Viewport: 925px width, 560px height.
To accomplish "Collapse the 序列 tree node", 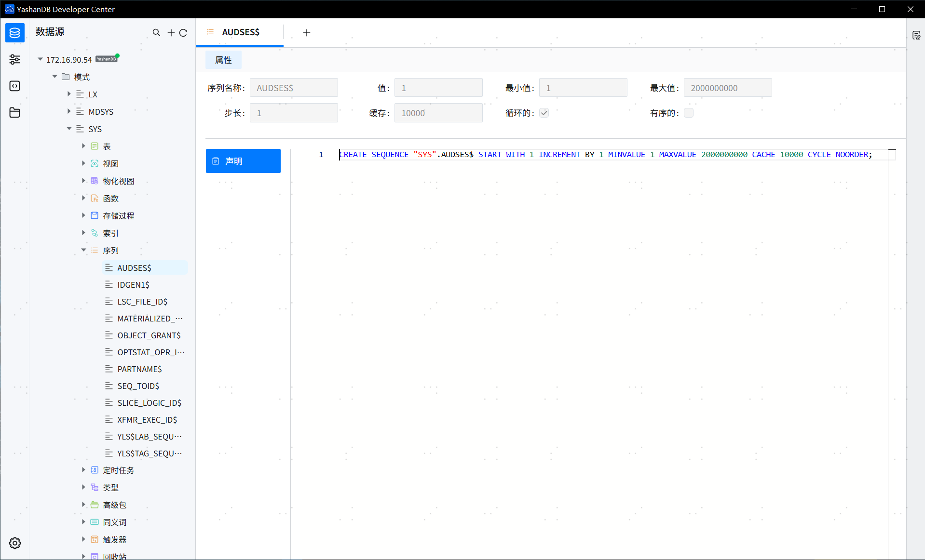I will click(83, 250).
